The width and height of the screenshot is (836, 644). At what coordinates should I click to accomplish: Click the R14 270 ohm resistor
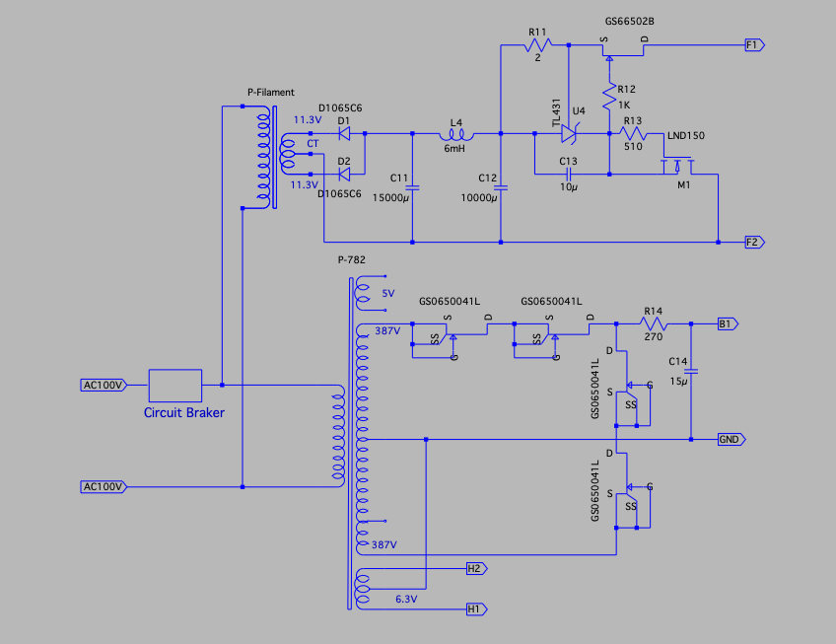(x=651, y=323)
